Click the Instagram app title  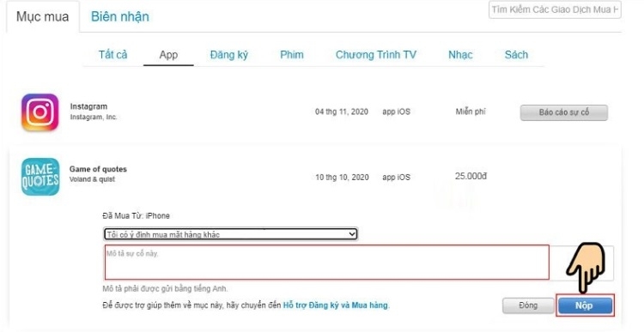(88, 106)
